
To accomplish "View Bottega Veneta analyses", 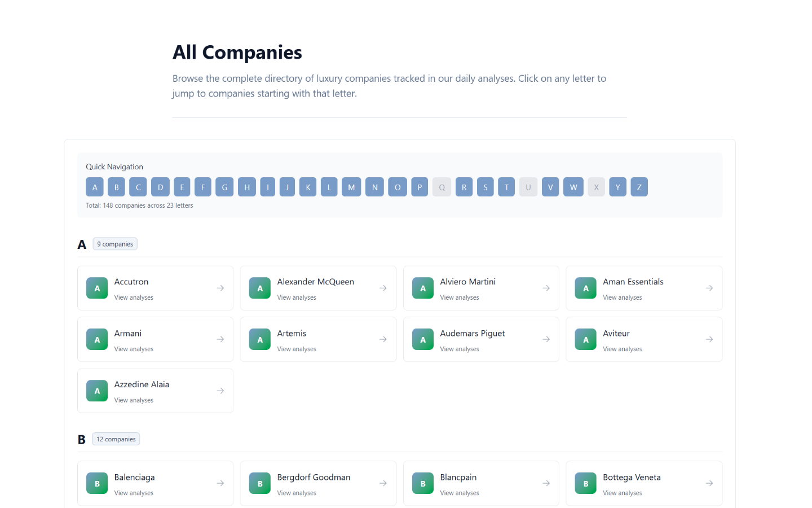I will 644,483.
